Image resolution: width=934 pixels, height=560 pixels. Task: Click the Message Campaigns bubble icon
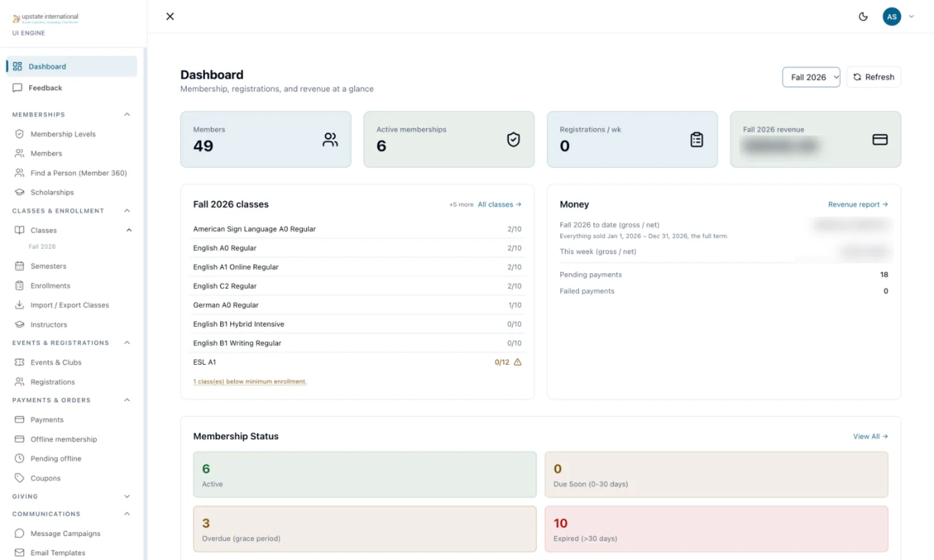(x=19, y=534)
